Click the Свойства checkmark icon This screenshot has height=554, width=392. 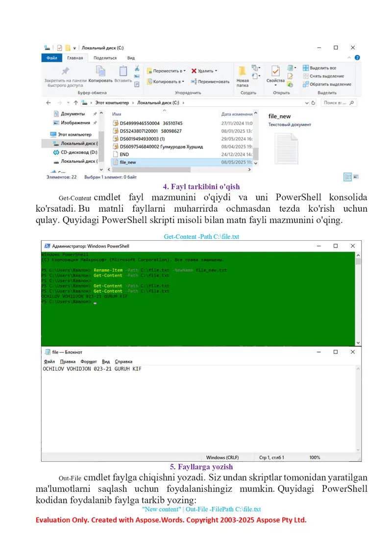click(275, 71)
